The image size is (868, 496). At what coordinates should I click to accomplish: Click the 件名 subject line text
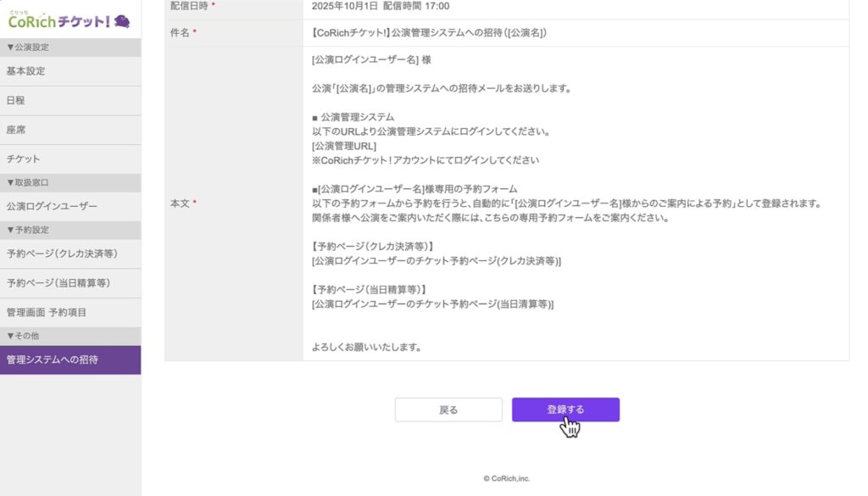point(429,33)
